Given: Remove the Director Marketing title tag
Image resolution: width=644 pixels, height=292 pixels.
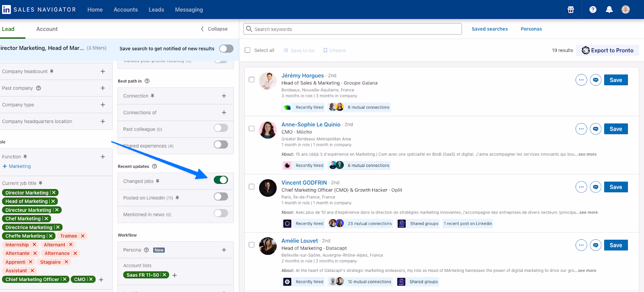Looking at the screenshot, I should 54,193.
